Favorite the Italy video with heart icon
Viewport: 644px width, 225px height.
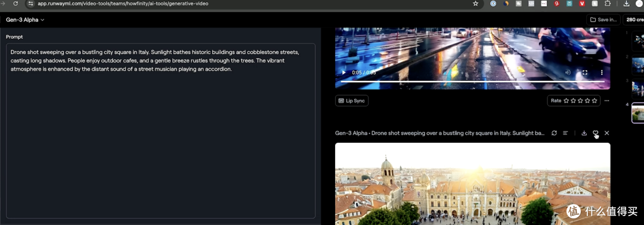coord(596,133)
